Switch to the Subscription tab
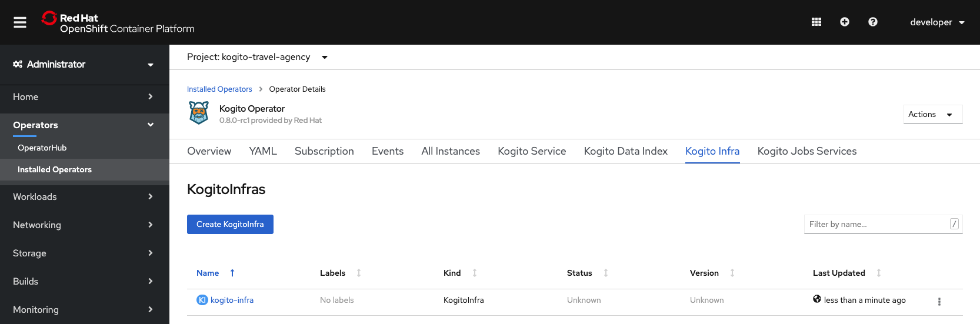Viewport: 980px width, 324px height. [x=324, y=151]
